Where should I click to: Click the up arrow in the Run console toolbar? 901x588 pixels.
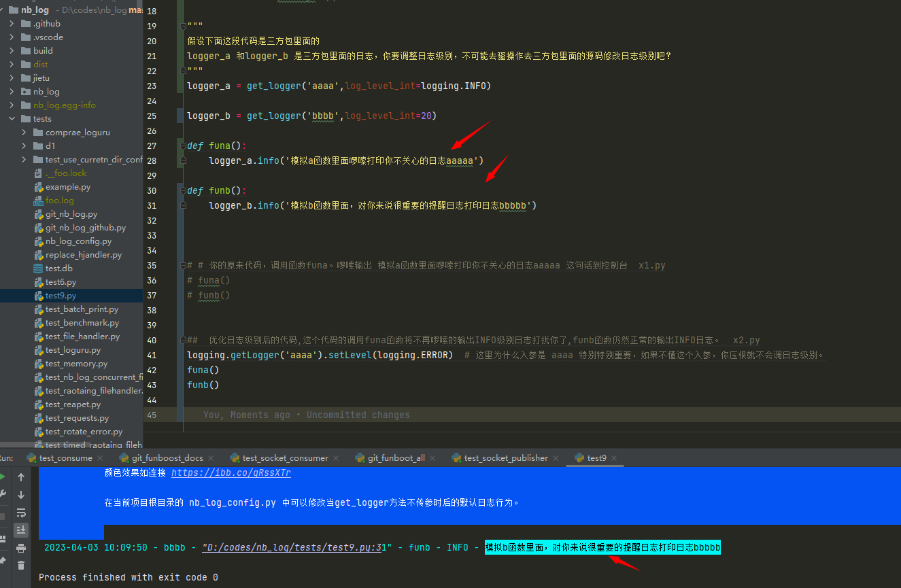tap(21, 477)
